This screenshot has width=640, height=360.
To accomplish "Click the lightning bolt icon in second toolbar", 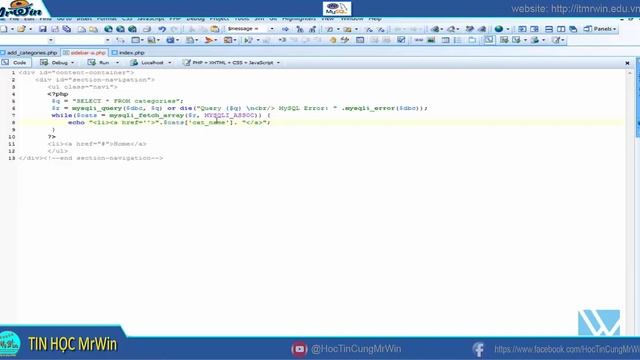I will [x=345, y=40].
